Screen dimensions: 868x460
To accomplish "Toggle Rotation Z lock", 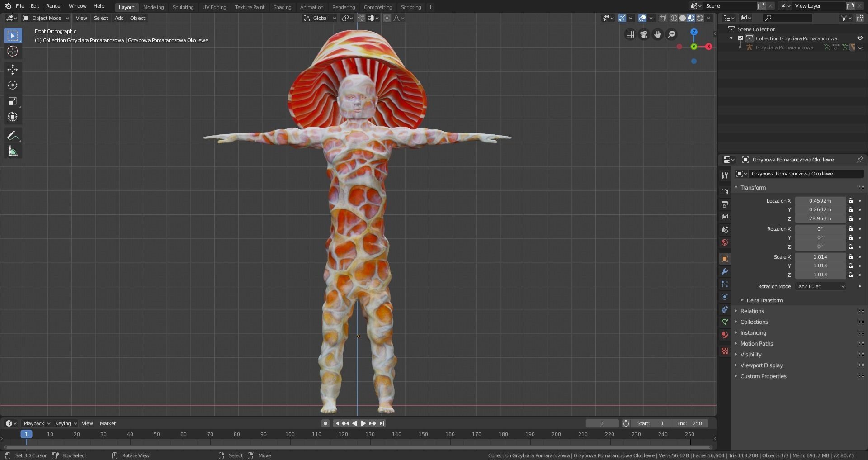I will point(850,247).
